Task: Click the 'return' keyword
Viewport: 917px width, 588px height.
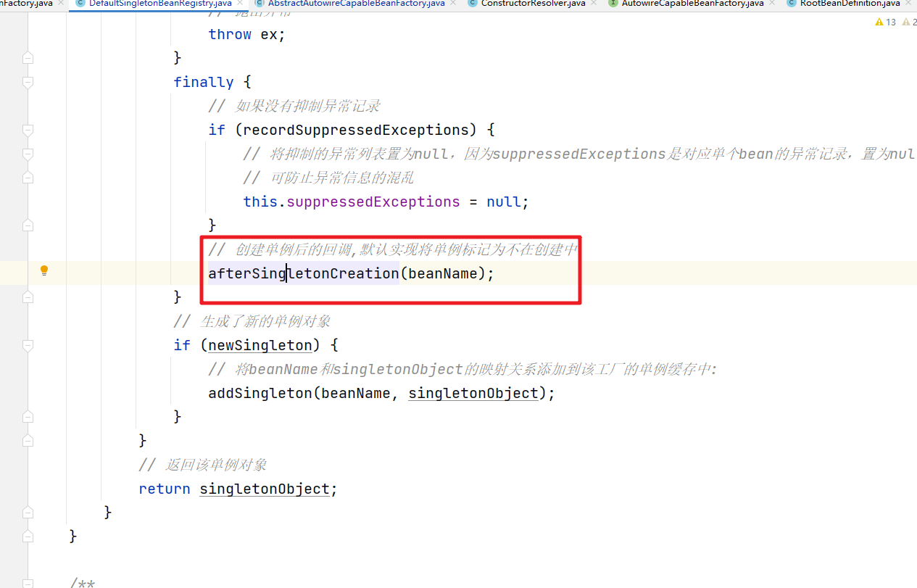Action: (165, 489)
